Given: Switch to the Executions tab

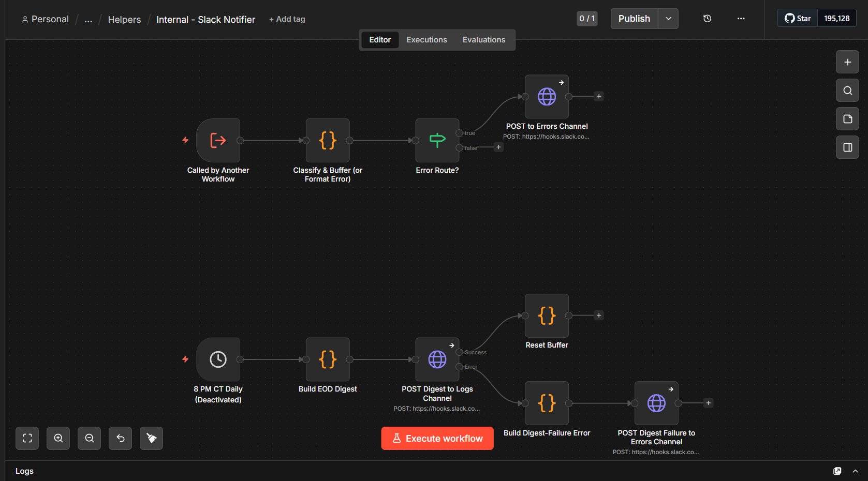Looking at the screenshot, I should (x=426, y=40).
